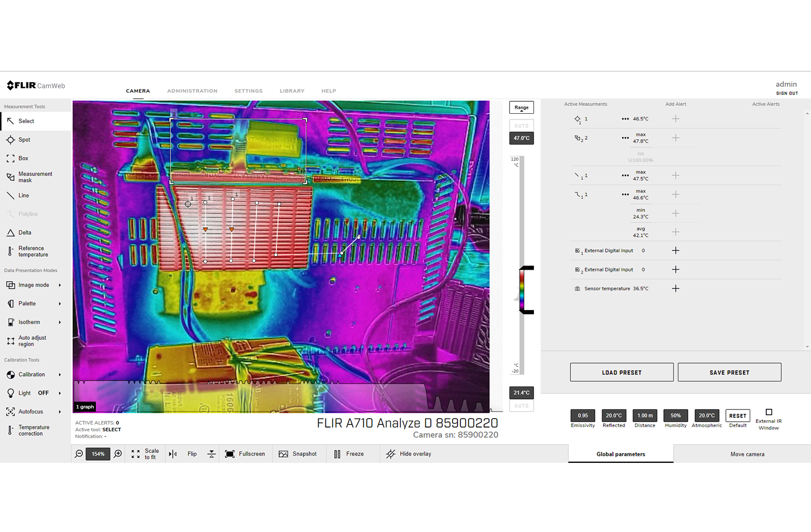Add alert for Spot 1 at 46.5°C
This screenshot has height=532, width=811.
click(x=675, y=119)
